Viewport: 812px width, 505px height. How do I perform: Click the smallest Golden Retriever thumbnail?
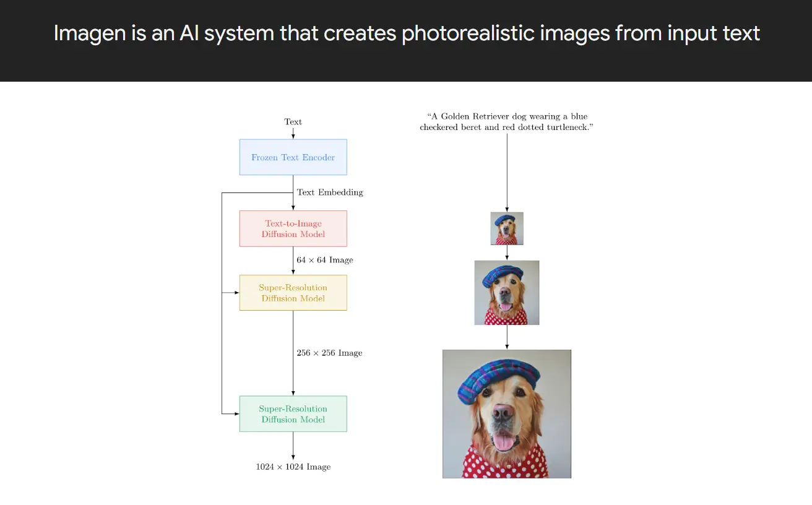(x=507, y=228)
